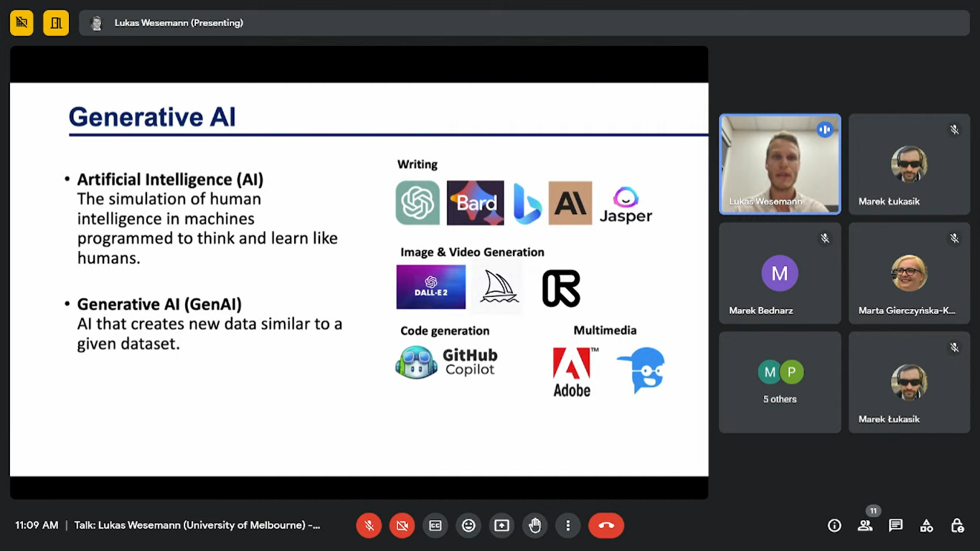Click the meeting title text at bottom left
Image resolution: width=980 pixels, height=551 pixels.
tap(197, 526)
